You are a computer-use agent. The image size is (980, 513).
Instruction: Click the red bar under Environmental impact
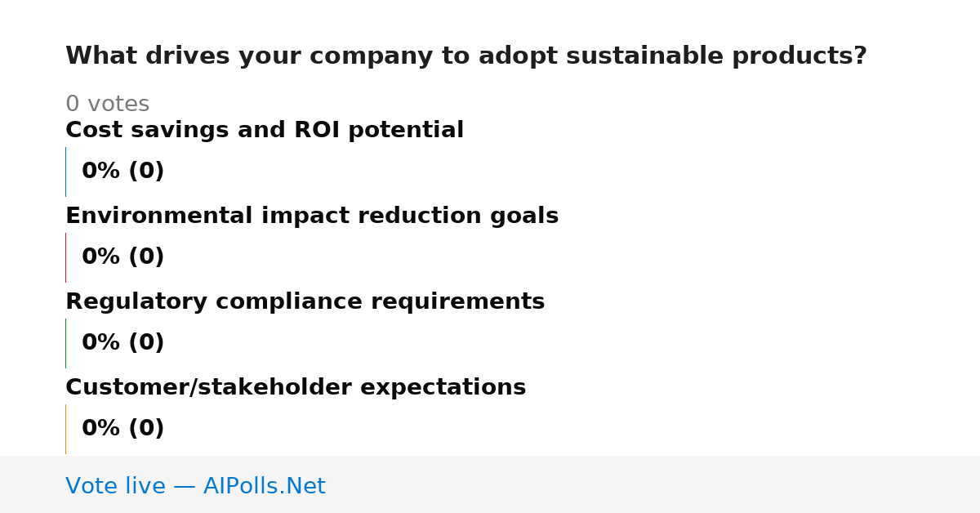pyautogui.click(x=65, y=257)
